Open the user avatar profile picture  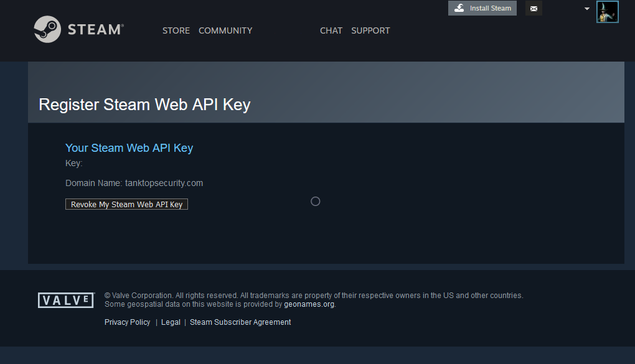click(x=607, y=12)
